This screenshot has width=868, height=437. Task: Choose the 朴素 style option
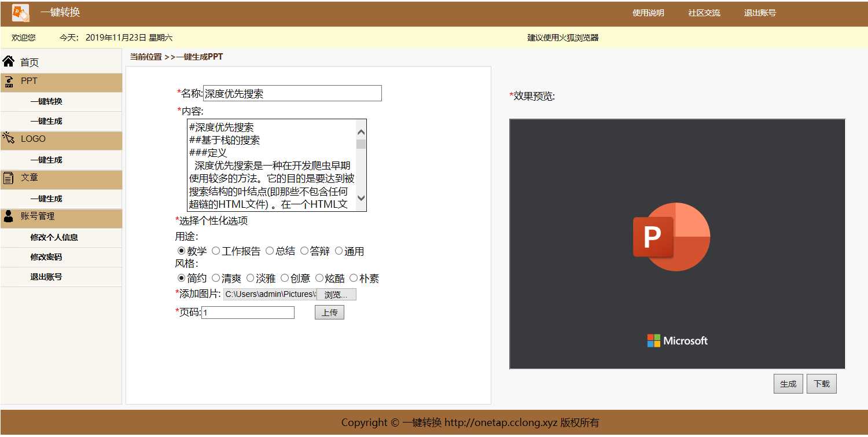coord(354,278)
